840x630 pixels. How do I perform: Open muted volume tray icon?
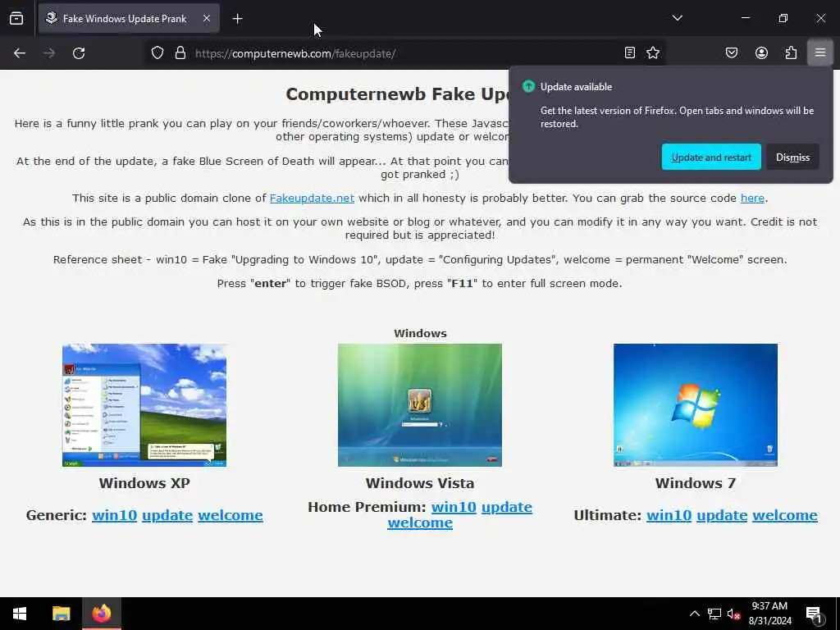733,614
